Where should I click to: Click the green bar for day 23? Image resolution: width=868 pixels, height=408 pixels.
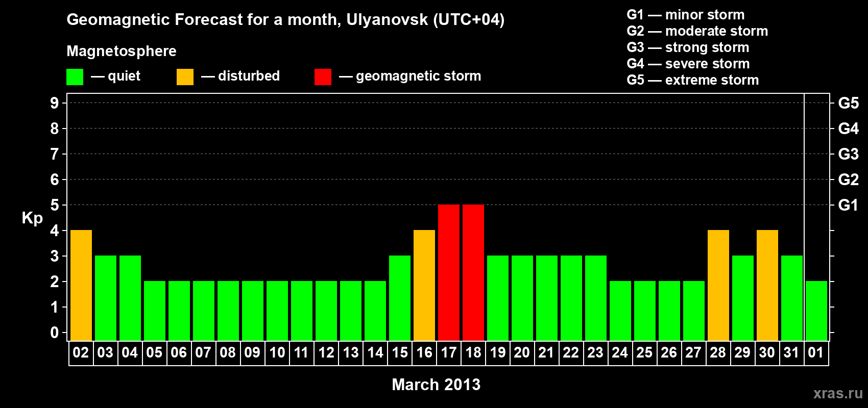click(x=596, y=298)
